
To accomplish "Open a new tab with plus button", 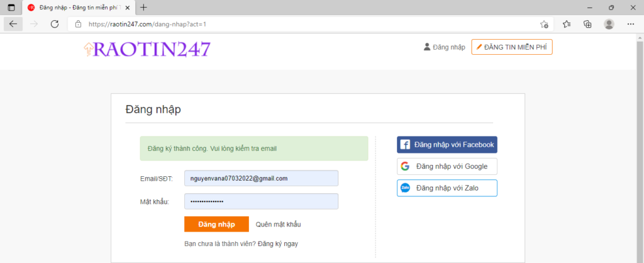I will (143, 8).
